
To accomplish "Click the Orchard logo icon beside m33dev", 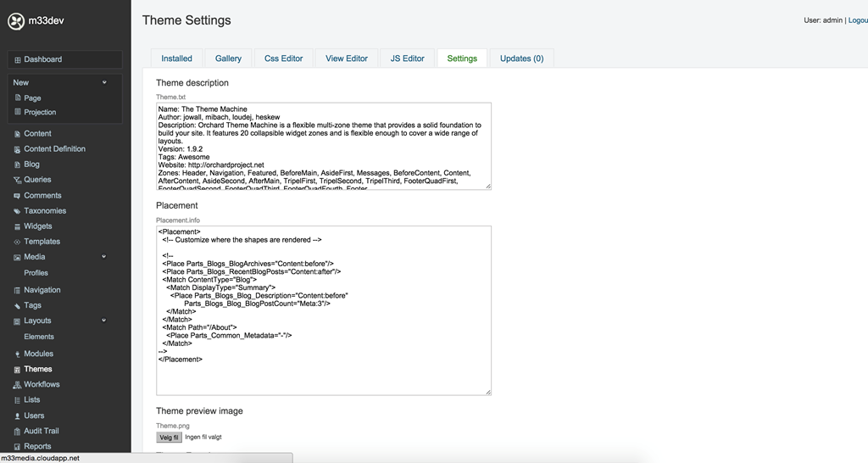I will 16,21.
